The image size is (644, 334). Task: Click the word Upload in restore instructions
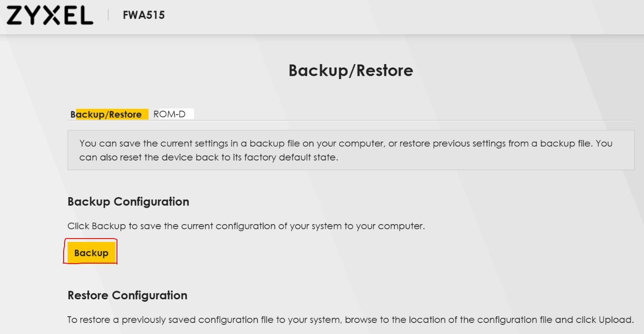(x=614, y=320)
